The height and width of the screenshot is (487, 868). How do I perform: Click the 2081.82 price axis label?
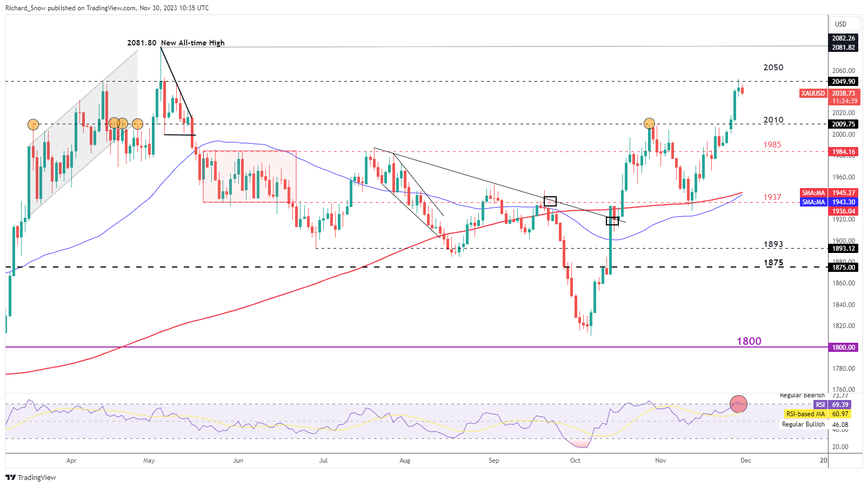(x=843, y=48)
